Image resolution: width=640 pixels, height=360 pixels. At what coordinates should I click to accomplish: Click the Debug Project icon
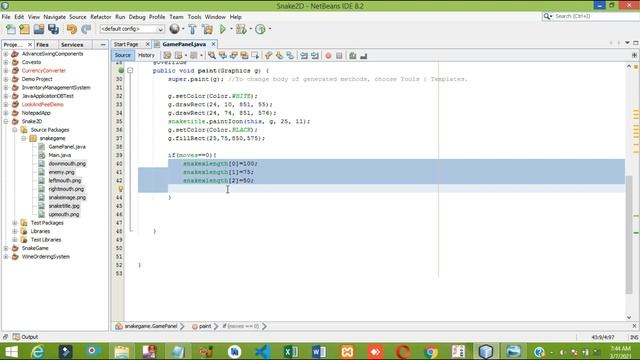(241, 29)
